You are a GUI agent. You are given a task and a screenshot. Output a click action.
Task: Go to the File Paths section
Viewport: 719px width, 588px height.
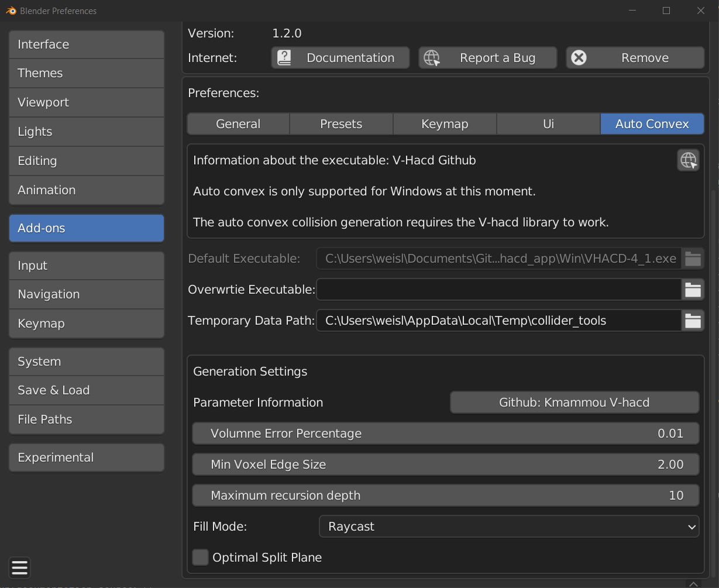(x=87, y=419)
